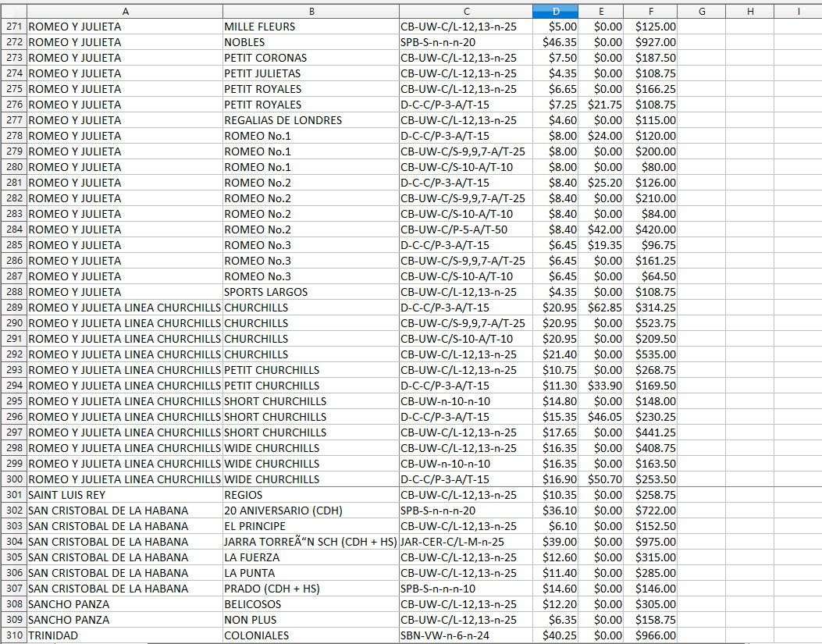Select column H header
The height and width of the screenshot is (644, 822).
pyautogui.click(x=749, y=11)
